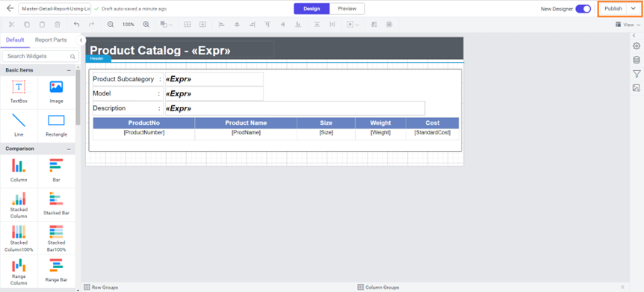Open the Parameters filter panel
This screenshot has width=644, height=292.
click(637, 74)
